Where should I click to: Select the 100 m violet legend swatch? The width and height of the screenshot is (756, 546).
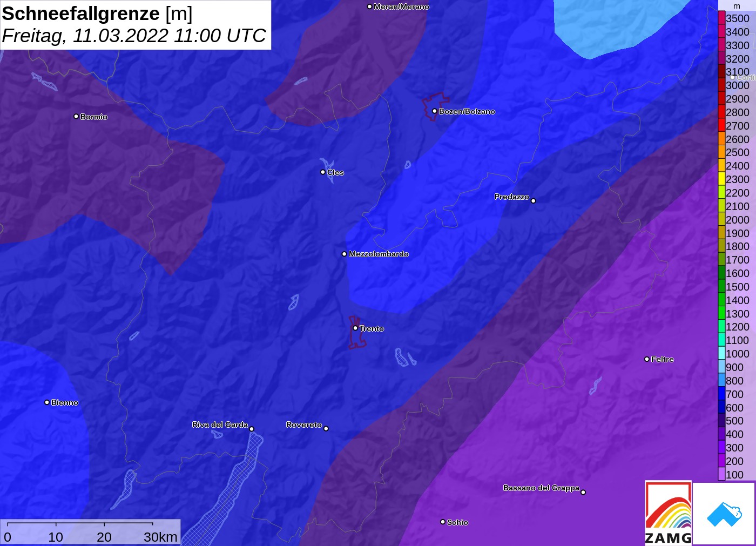point(721,475)
